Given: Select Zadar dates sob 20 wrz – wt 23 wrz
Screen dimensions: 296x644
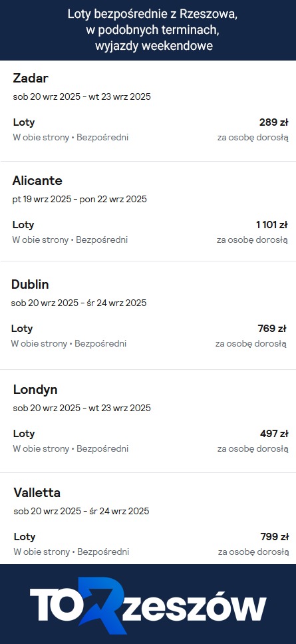Looking at the screenshot, I should coord(82,97).
